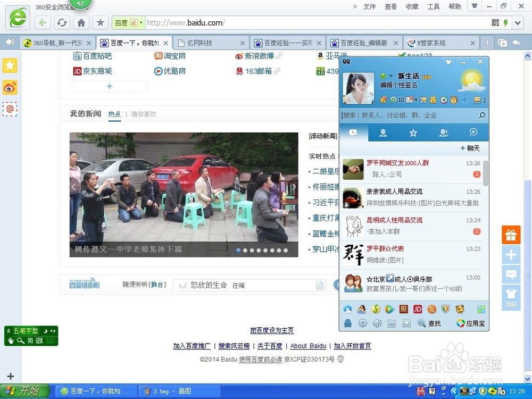Open 罗平同城交友1000人群 conversation

411,169
